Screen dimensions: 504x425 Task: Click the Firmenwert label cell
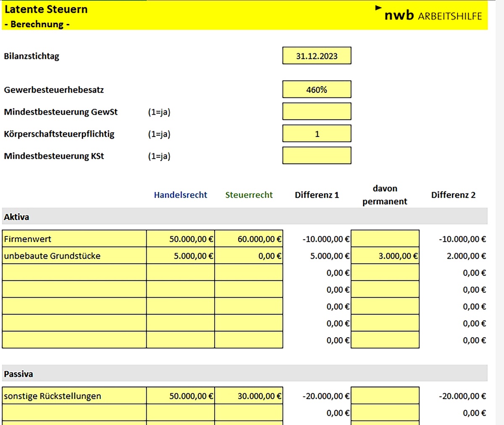tap(74, 239)
